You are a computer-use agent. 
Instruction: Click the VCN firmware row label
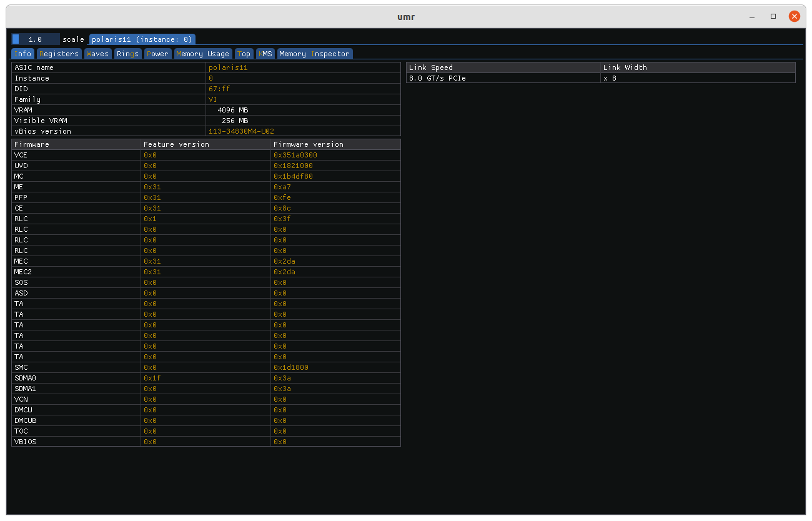point(21,399)
